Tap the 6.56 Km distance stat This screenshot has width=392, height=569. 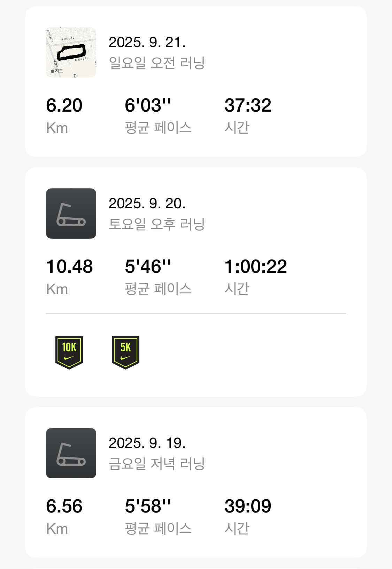64,506
